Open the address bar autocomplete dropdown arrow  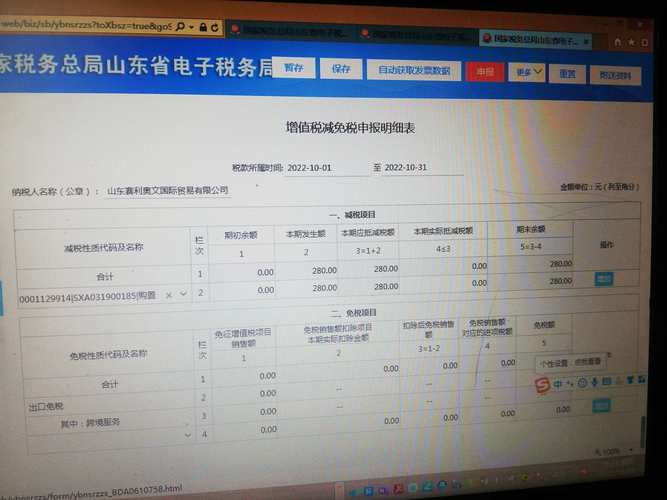tap(192, 27)
